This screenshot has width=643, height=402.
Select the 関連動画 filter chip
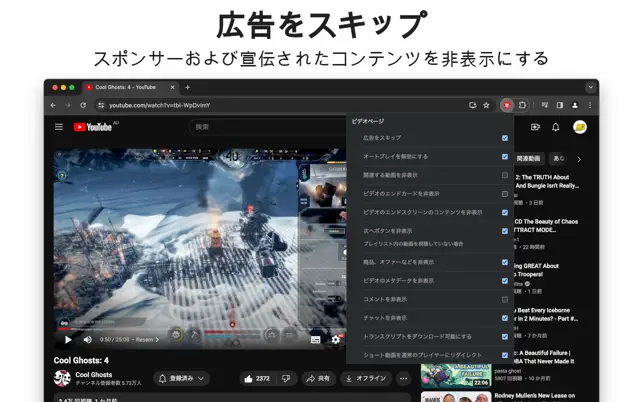tap(528, 158)
